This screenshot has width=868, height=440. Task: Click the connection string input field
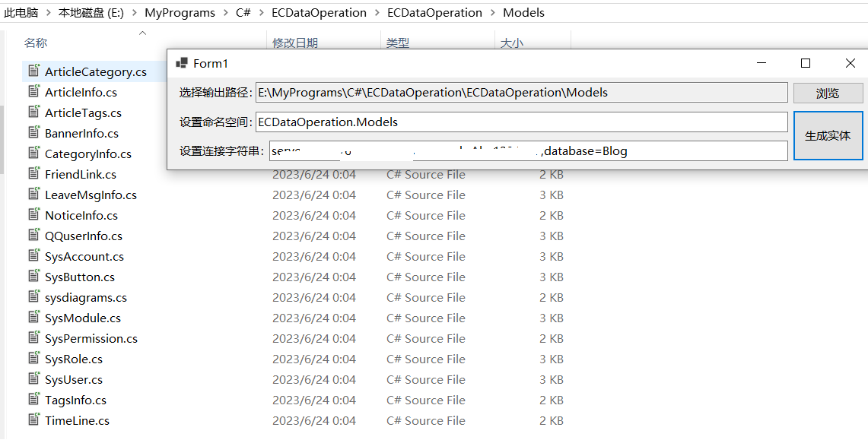click(x=528, y=151)
